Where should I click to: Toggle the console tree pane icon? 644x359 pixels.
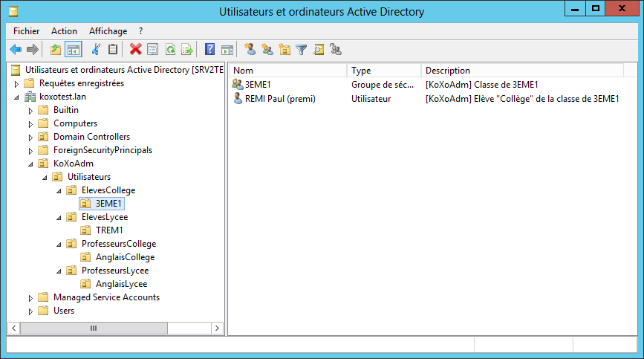click(74, 50)
